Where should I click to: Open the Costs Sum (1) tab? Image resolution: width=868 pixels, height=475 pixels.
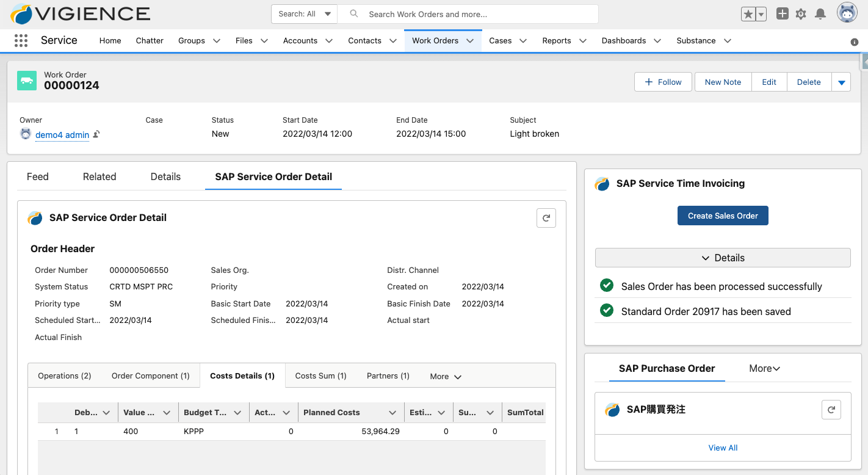(321, 376)
